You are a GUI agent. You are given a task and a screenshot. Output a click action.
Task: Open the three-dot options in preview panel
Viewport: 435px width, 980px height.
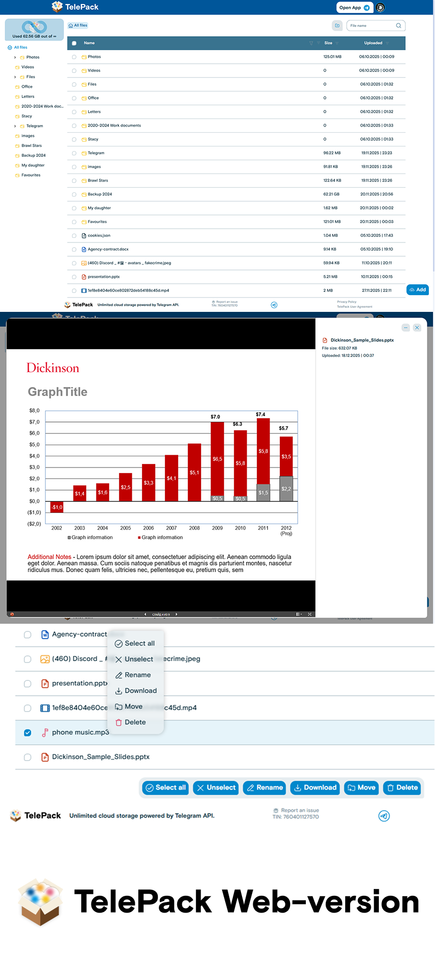(405, 328)
